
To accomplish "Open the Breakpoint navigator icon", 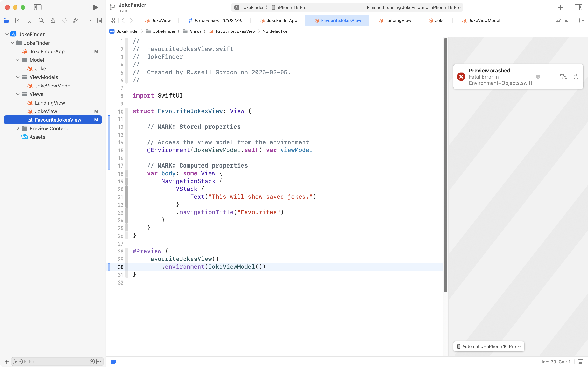I will click(x=88, y=20).
